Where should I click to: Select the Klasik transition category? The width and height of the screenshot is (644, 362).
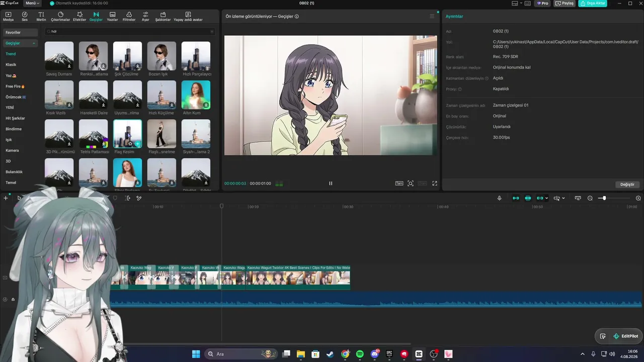click(11, 65)
